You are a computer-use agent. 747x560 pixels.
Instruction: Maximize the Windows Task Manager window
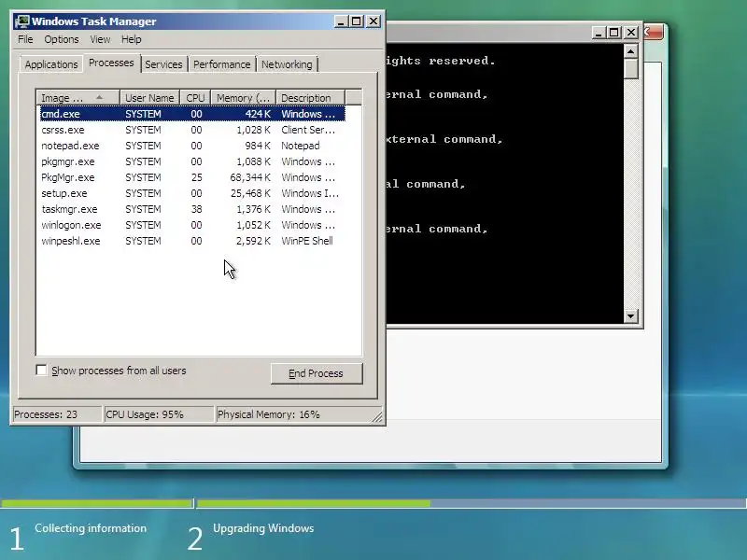point(357,21)
